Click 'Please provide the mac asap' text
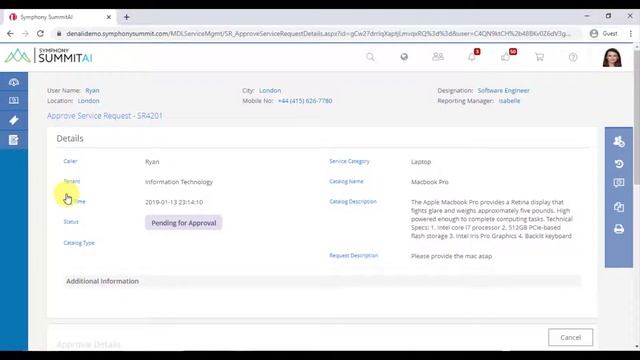Image resolution: width=640 pixels, height=360 pixels. click(451, 256)
